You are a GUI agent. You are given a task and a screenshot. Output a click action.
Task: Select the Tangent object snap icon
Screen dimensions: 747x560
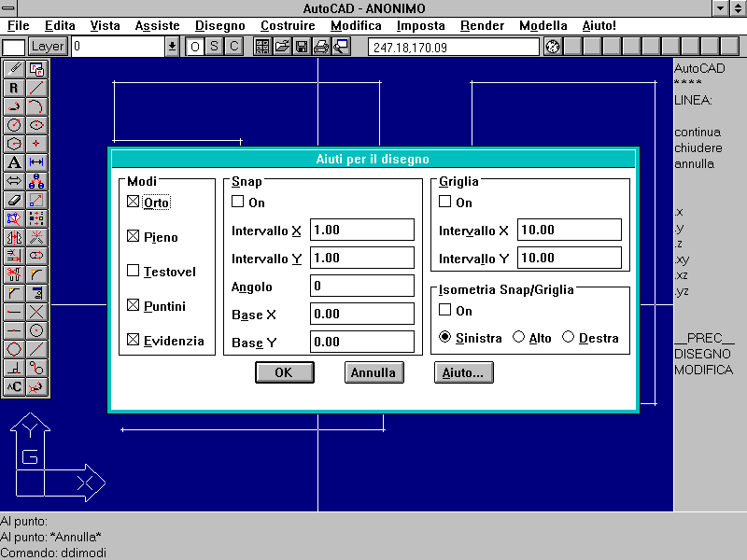36,368
